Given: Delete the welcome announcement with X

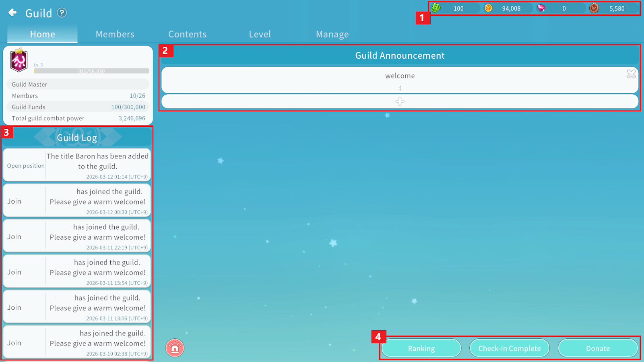Looking at the screenshot, I should (x=631, y=74).
